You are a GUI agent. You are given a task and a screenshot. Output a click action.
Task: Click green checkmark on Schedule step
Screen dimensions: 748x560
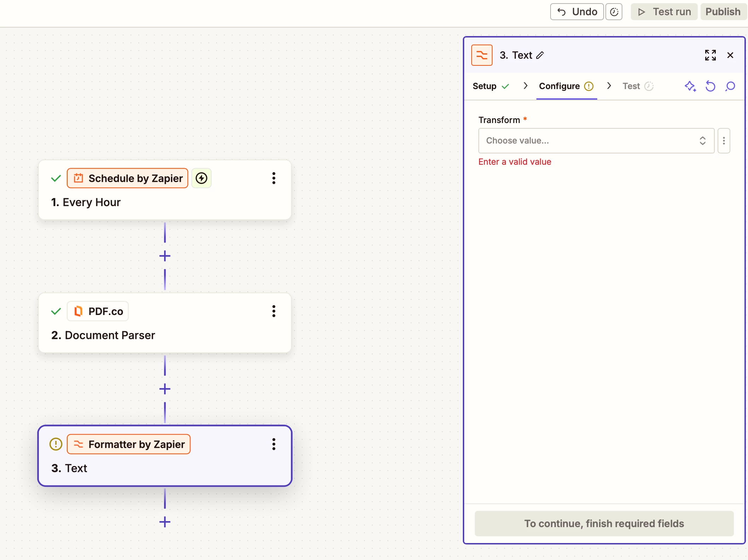(56, 178)
